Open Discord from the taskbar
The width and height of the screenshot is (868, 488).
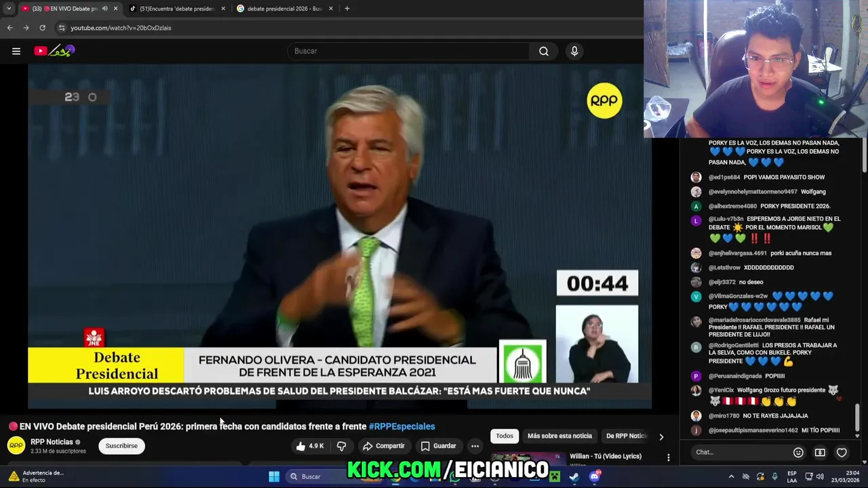coord(595,476)
